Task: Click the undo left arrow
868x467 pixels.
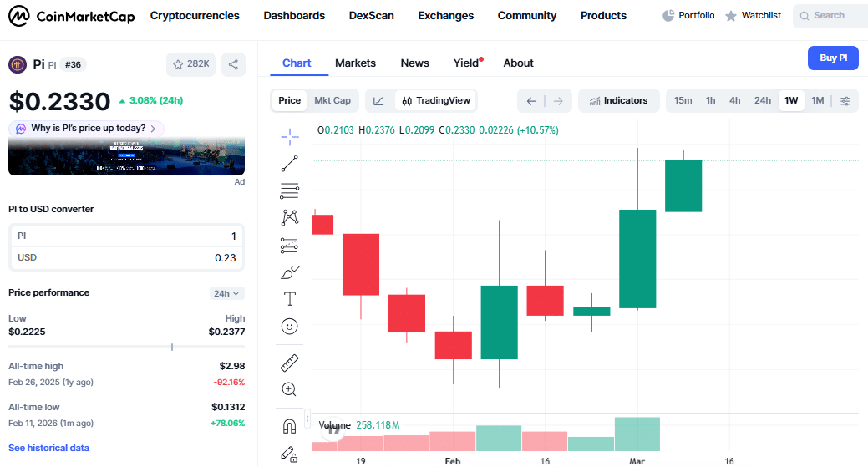Action: click(x=531, y=101)
